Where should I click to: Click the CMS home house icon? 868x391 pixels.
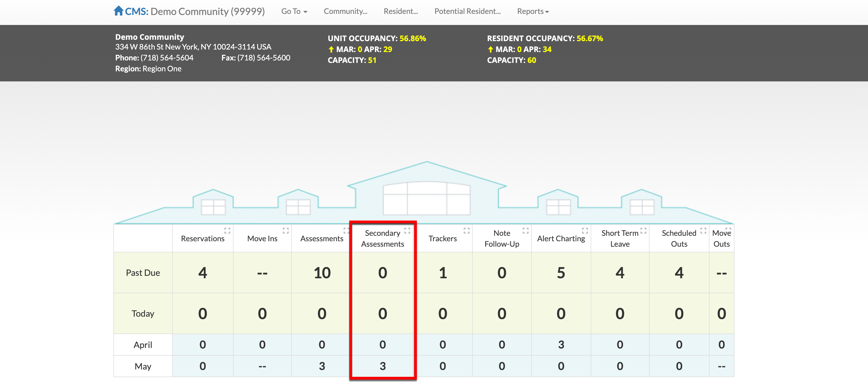118,11
